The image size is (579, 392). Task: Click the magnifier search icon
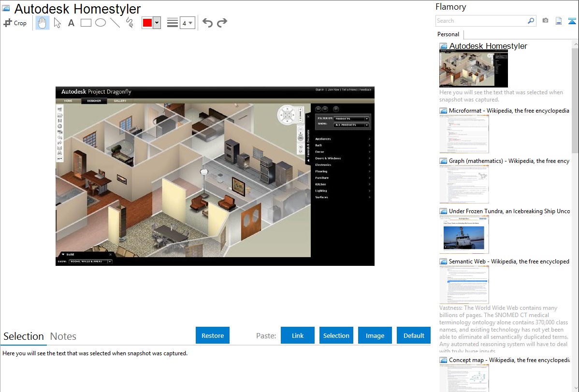[531, 21]
